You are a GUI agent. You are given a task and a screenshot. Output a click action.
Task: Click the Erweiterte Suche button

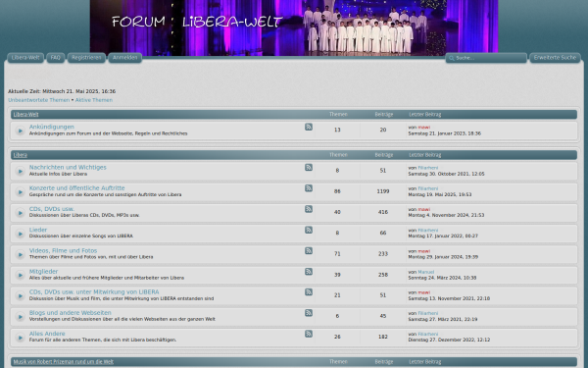tap(555, 58)
